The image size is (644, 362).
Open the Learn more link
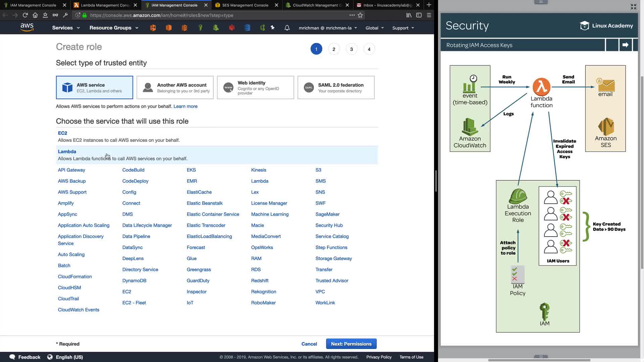[185, 106]
